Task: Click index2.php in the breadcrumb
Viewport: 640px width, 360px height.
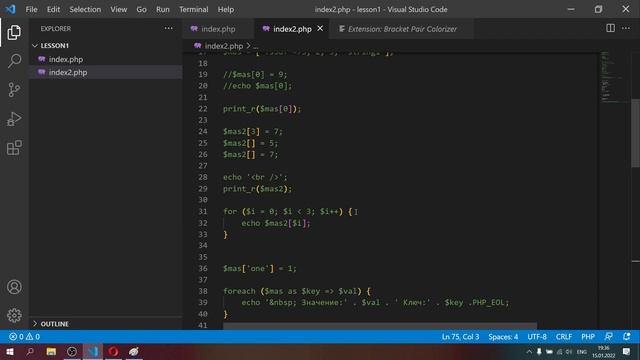Action: 224,46
